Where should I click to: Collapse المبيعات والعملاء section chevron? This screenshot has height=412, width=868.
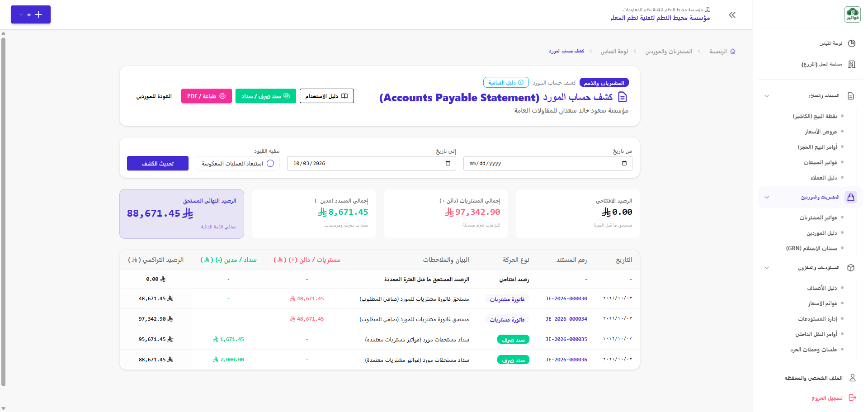(x=767, y=96)
